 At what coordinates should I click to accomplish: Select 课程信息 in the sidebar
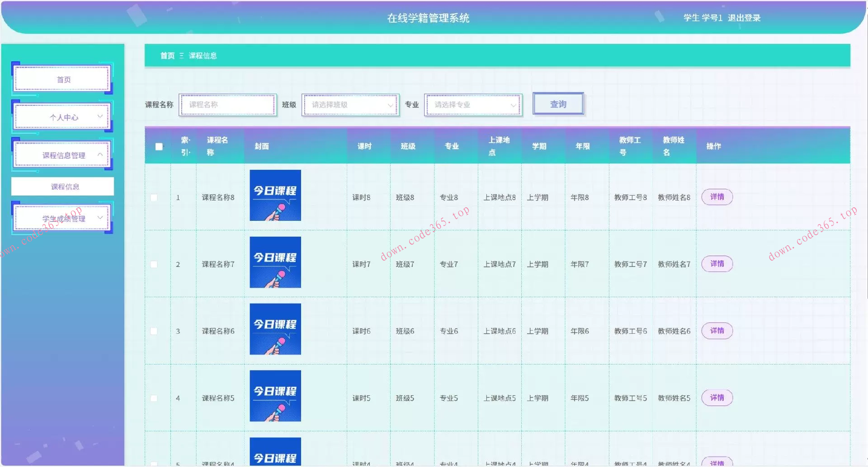(x=62, y=186)
